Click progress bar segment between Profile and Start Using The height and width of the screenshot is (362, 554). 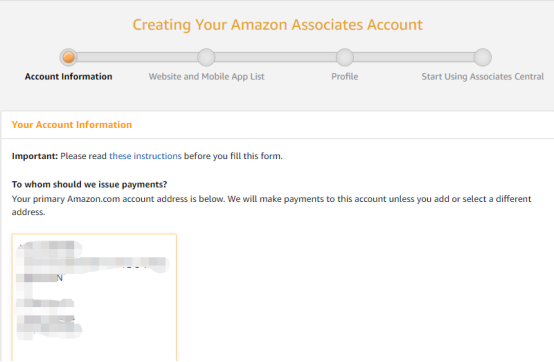click(414, 57)
